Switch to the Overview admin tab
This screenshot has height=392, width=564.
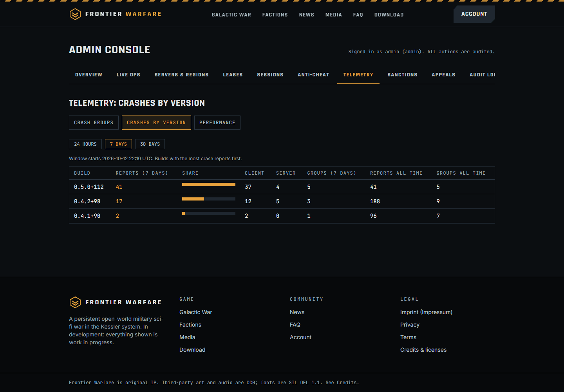(x=89, y=75)
